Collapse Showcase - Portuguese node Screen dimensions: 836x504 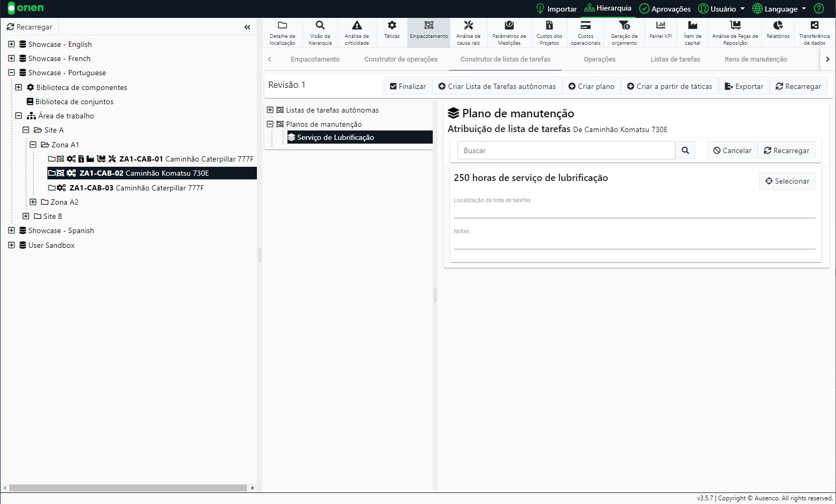11,73
